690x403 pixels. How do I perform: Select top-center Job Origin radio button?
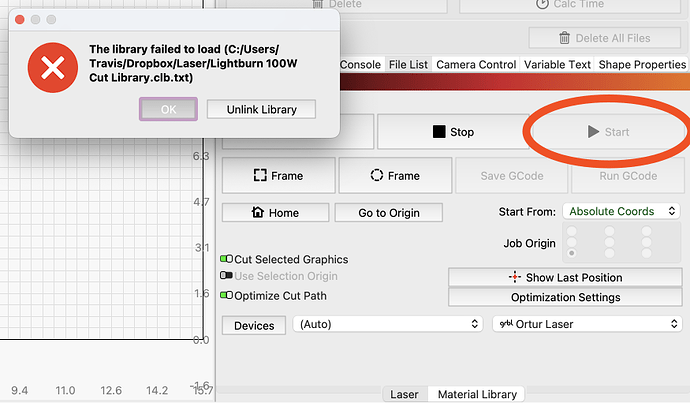[x=609, y=231]
